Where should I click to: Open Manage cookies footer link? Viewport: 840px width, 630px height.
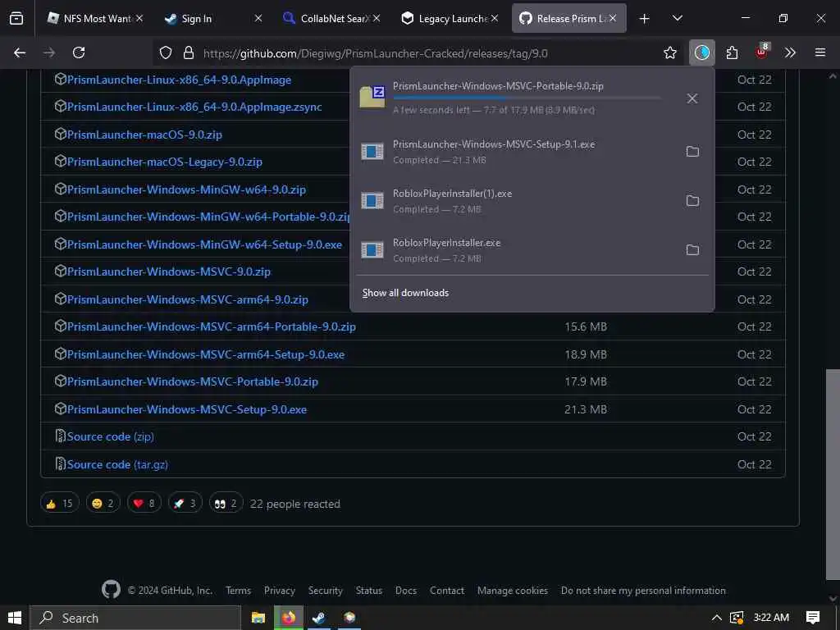pos(512,591)
